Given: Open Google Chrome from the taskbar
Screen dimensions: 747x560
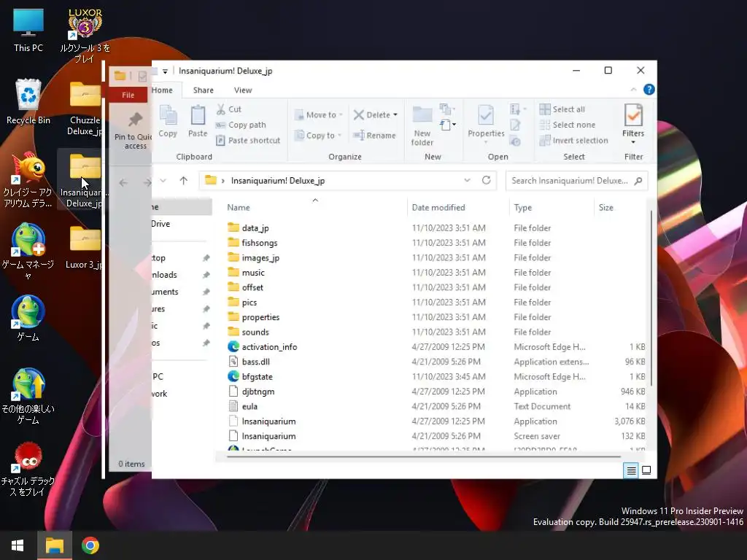Looking at the screenshot, I should [90, 545].
